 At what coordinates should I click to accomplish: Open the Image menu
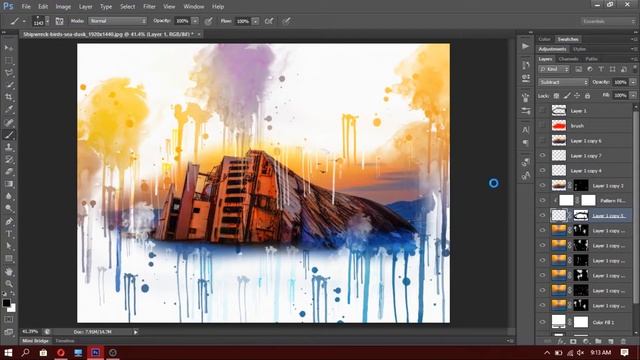63,7
